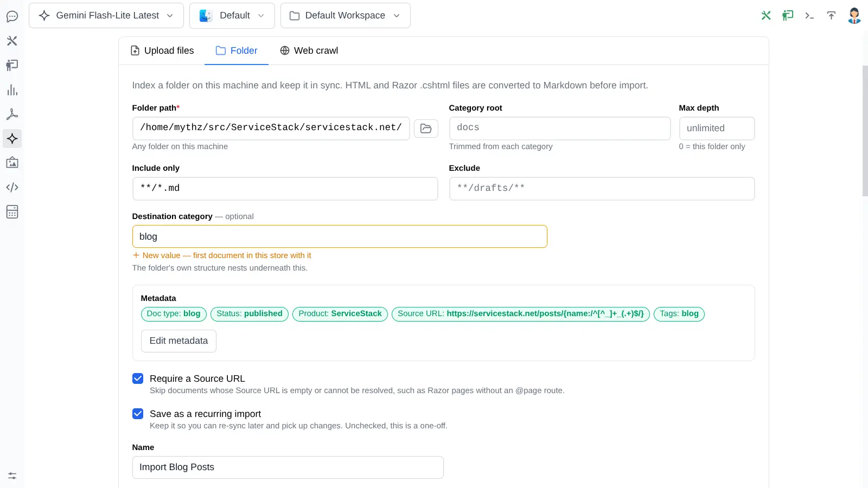Click the Source URL metadata tag
868x488 pixels.
[x=521, y=314]
